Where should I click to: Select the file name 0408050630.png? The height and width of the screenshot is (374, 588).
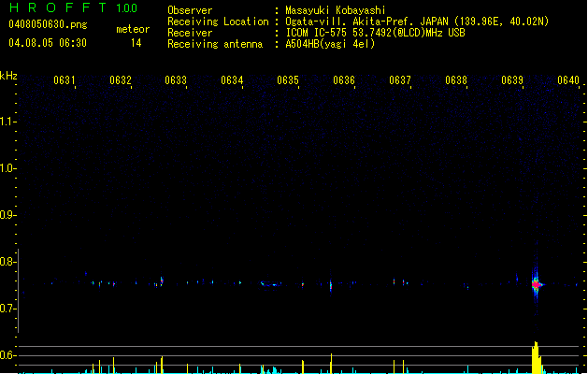pyautogui.click(x=48, y=24)
